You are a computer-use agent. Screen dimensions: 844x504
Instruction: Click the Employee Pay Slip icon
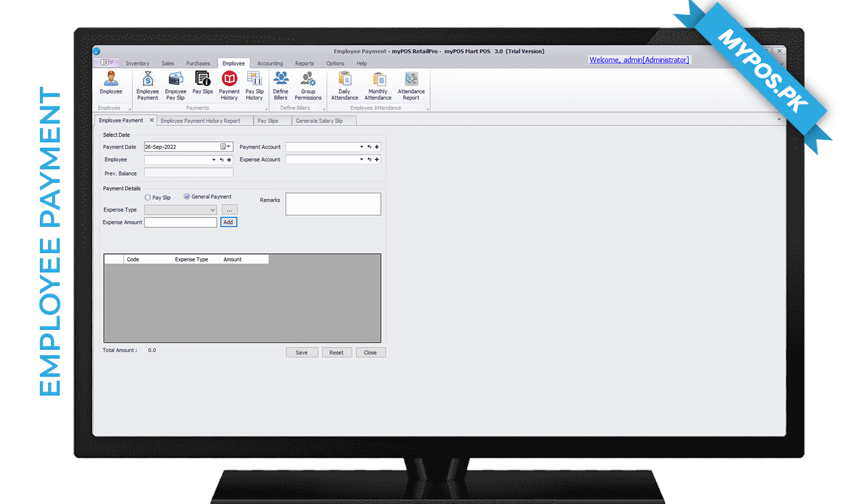click(175, 86)
